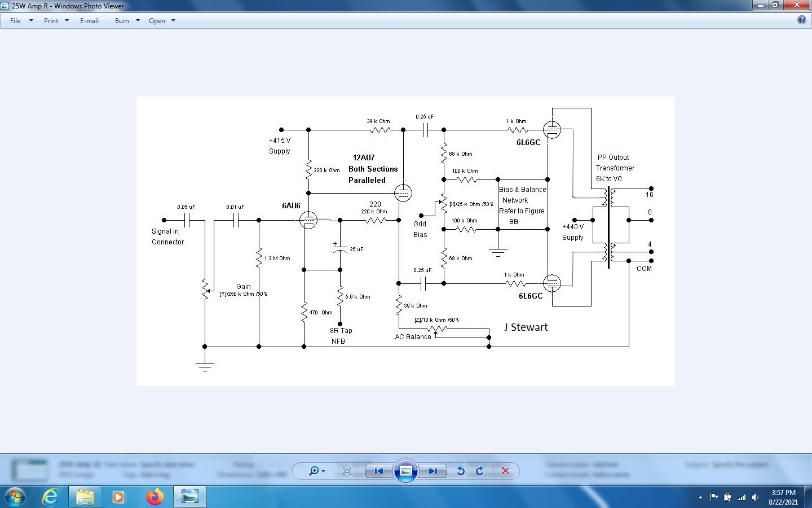The image size is (812, 508).
Task: Click the 1.2 M Ohm resistor label
Action: click(x=277, y=259)
